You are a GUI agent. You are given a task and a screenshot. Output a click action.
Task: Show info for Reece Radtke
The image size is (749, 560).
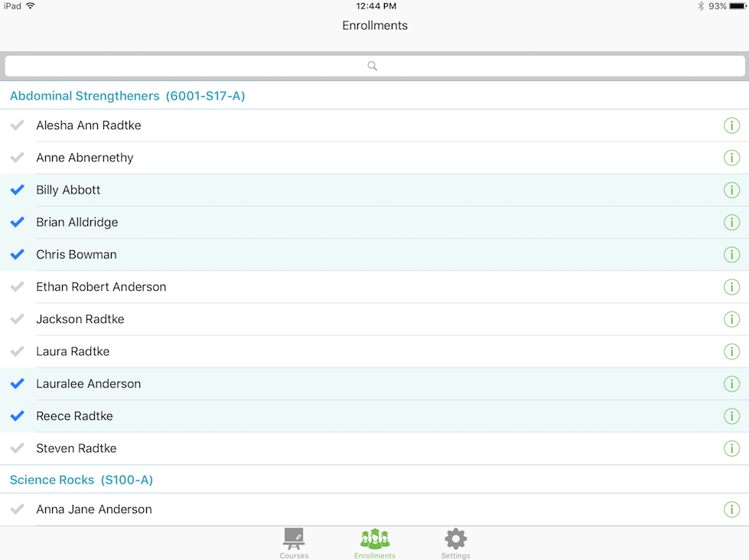tap(731, 415)
